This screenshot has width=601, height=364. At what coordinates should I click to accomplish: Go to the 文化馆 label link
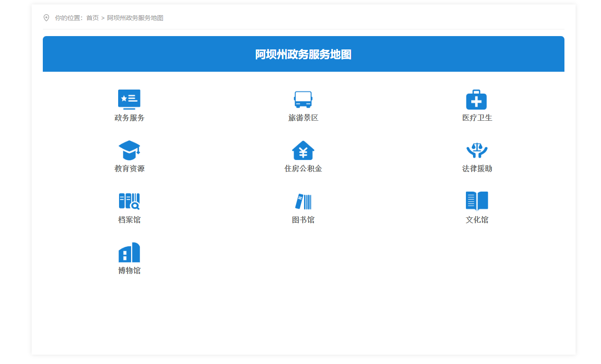click(x=477, y=220)
